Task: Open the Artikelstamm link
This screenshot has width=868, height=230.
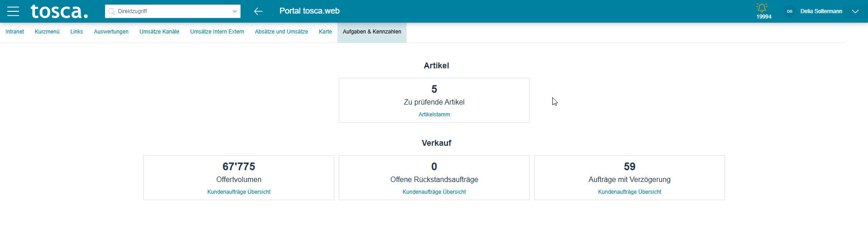Action: pos(434,115)
